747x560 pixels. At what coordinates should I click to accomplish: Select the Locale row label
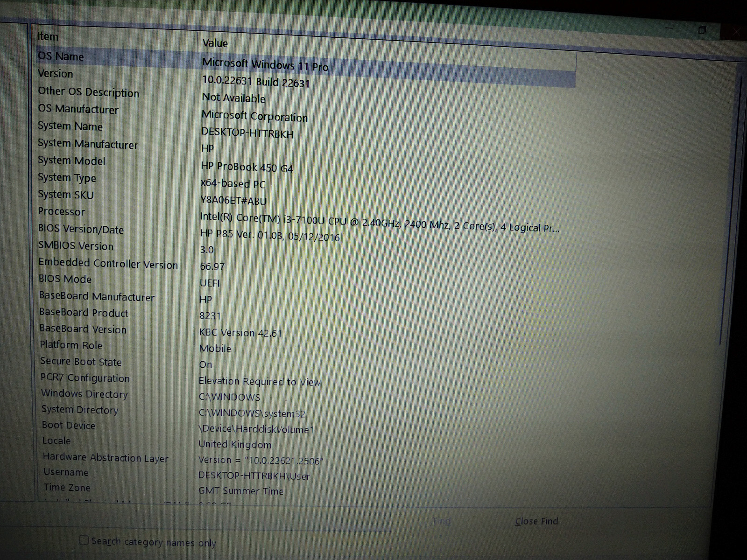(56, 441)
